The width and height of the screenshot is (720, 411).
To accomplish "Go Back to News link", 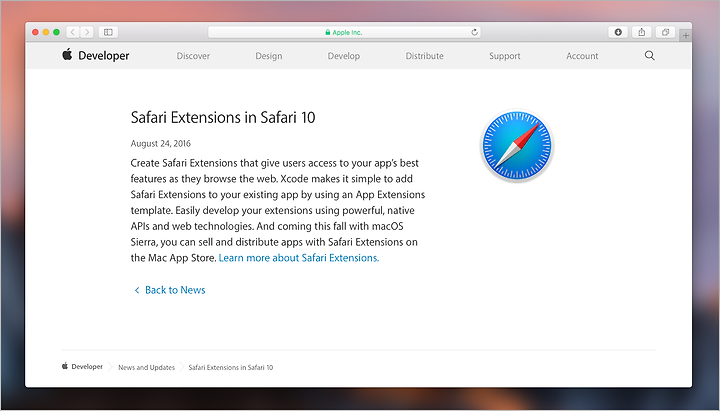I will point(169,290).
